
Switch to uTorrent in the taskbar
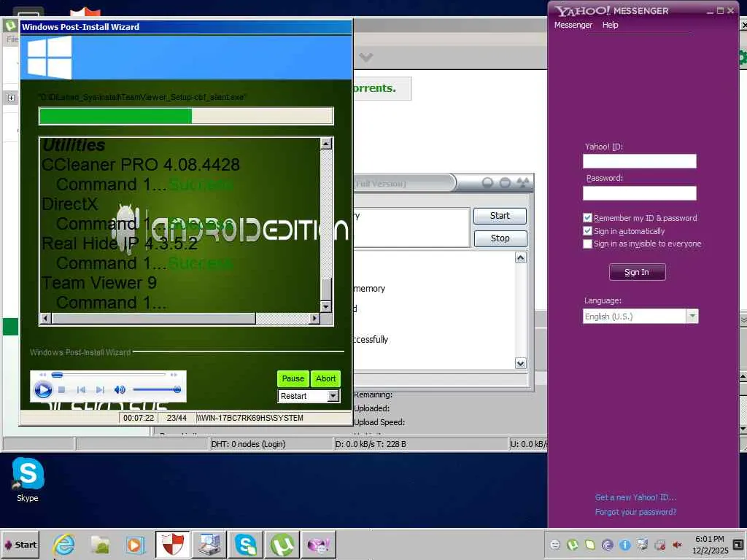(x=282, y=545)
